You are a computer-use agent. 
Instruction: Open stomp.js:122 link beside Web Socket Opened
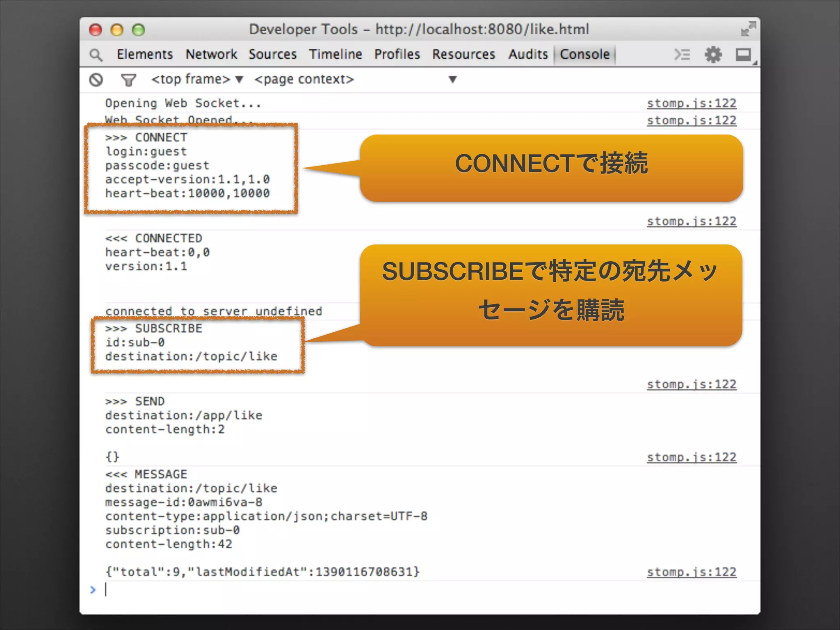tap(692, 121)
